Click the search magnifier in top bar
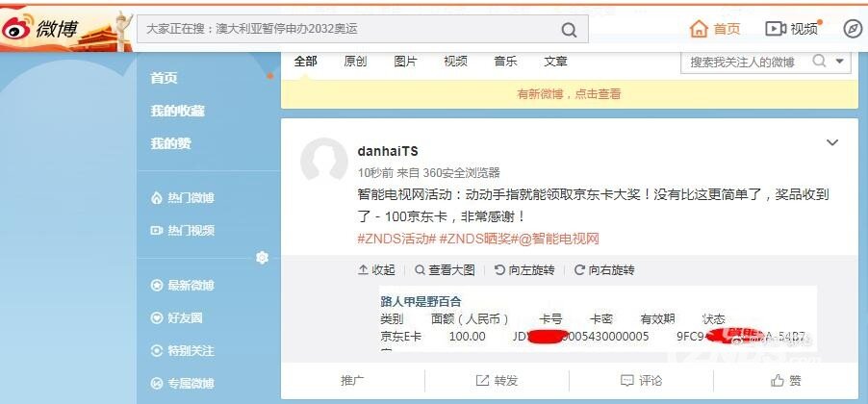The height and width of the screenshot is (404, 868). coord(569,29)
